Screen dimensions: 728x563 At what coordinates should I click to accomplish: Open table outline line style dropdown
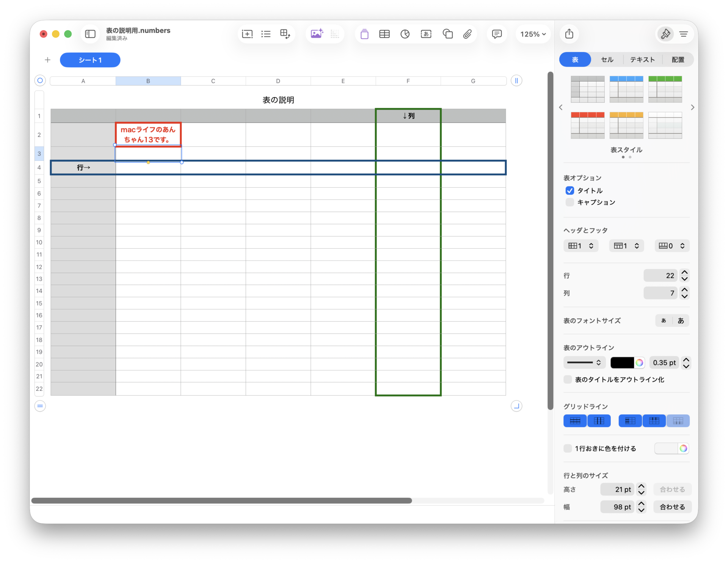(584, 362)
